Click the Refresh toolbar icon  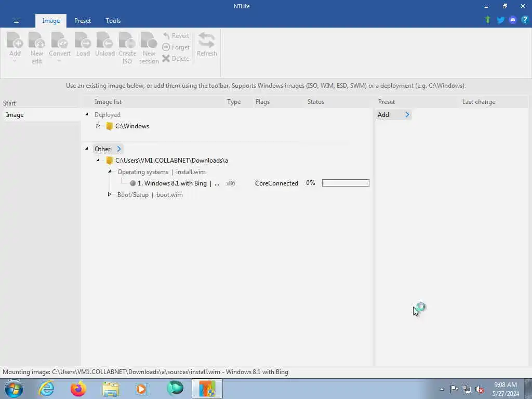point(207,40)
